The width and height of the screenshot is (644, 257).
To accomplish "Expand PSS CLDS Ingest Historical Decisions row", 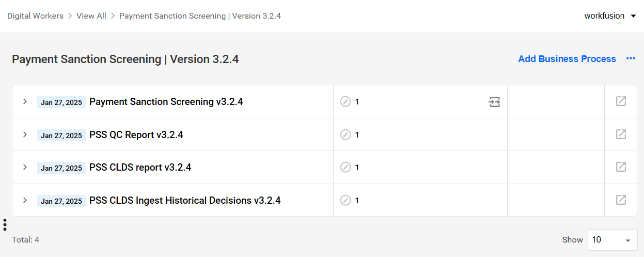I will [x=25, y=200].
